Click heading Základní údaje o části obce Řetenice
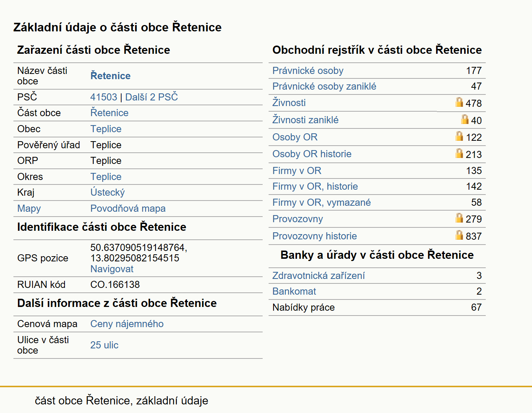The image size is (532, 413). 118,27
